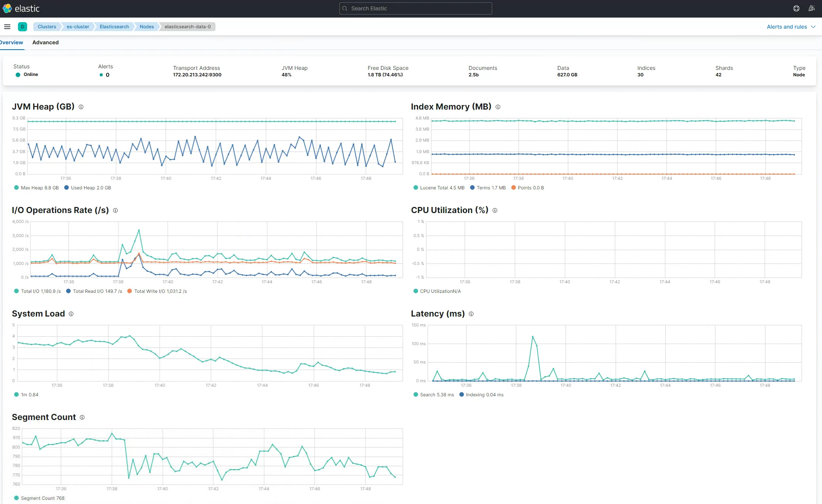Open the help menu icon

click(x=796, y=8)
